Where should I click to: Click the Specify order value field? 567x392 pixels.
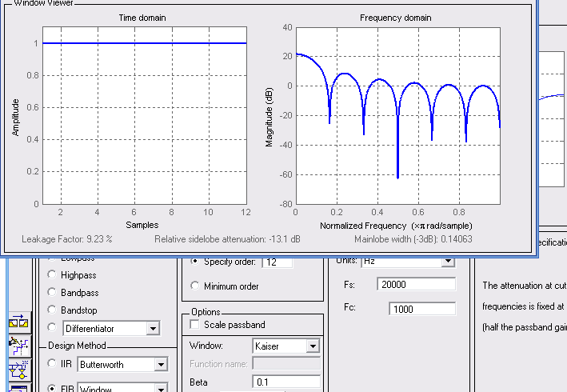click(x=278, y=262)
